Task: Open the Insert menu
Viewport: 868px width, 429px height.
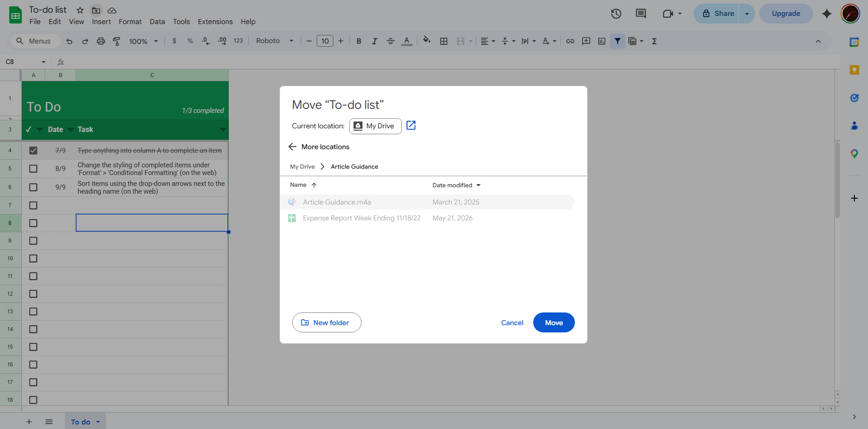Action: pos(101,21)
